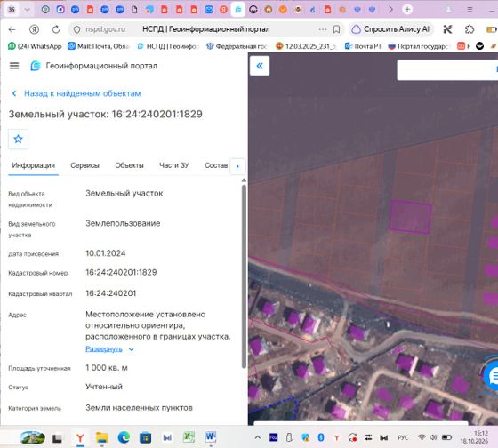
Task: Open the browser extensions puzzle icon
Action: point(470,29)
